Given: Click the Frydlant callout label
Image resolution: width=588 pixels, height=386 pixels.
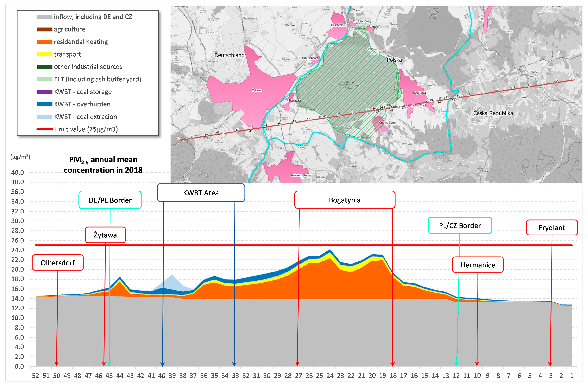Looking at the screenshot, I should click(x=552, y=228).
